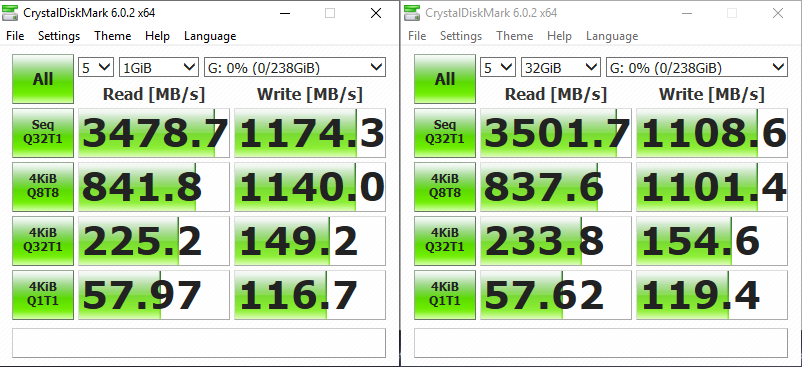Start 4KiB Q32T1 test in left window
802x367 pixels.
tap(43, 241)
